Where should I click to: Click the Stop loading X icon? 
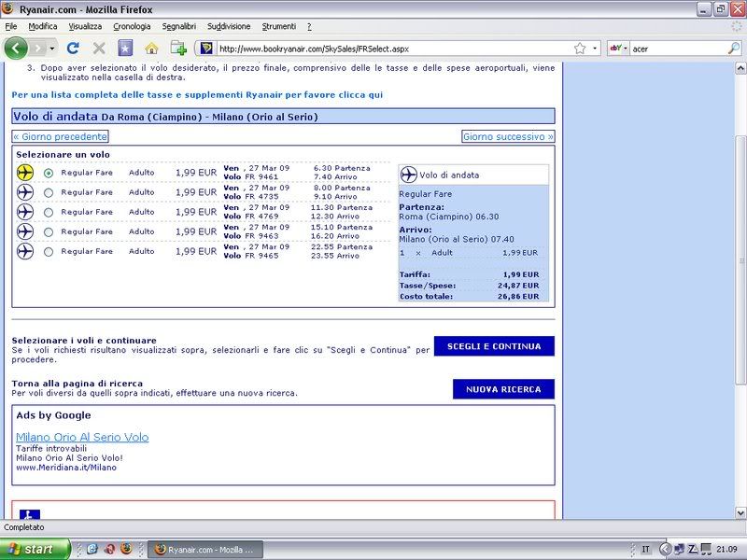pos(99,49)
